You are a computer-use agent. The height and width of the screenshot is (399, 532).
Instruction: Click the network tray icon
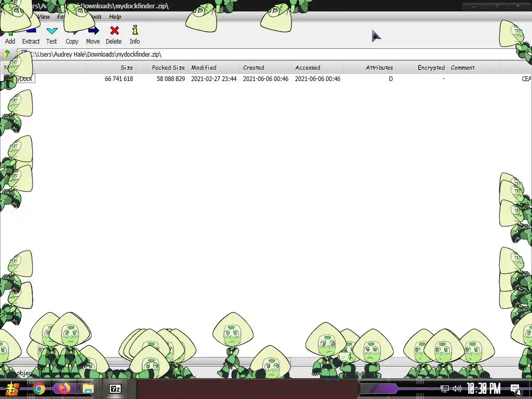pos(445,389)
